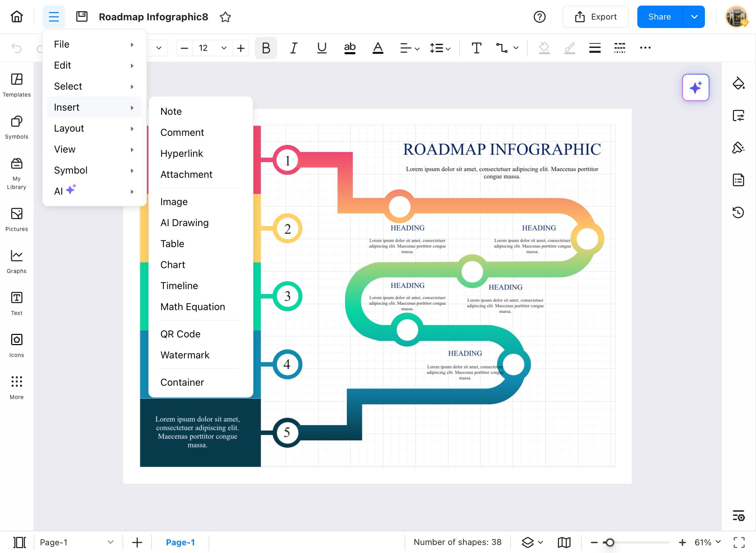756x553 pixels.
Task: Switch to the Page-1 tab
Action: tap(180, 542)
